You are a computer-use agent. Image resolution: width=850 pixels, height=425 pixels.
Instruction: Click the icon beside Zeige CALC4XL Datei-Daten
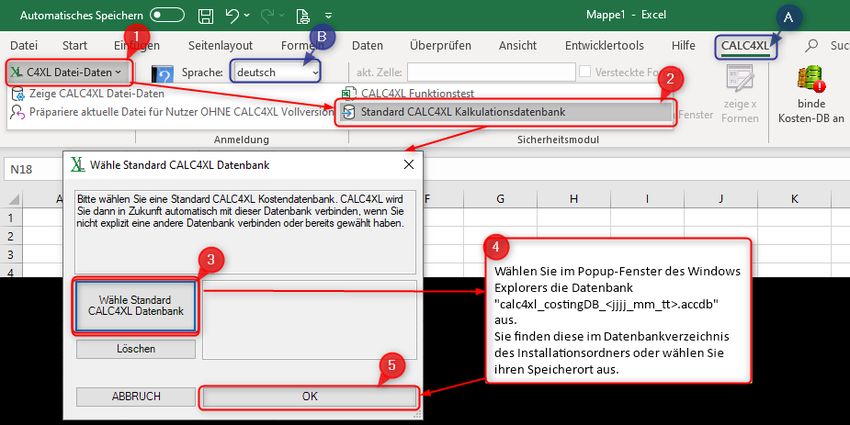[17, 94]
